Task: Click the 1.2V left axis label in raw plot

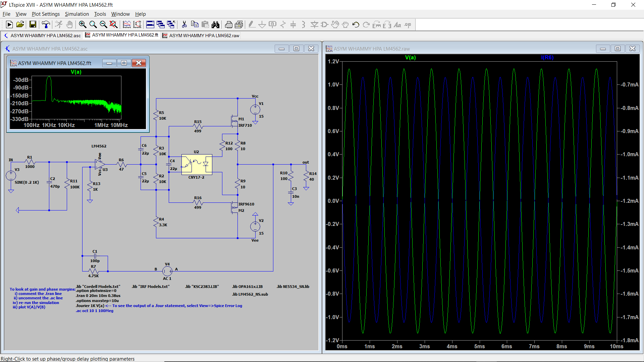Action: [333, 61]
